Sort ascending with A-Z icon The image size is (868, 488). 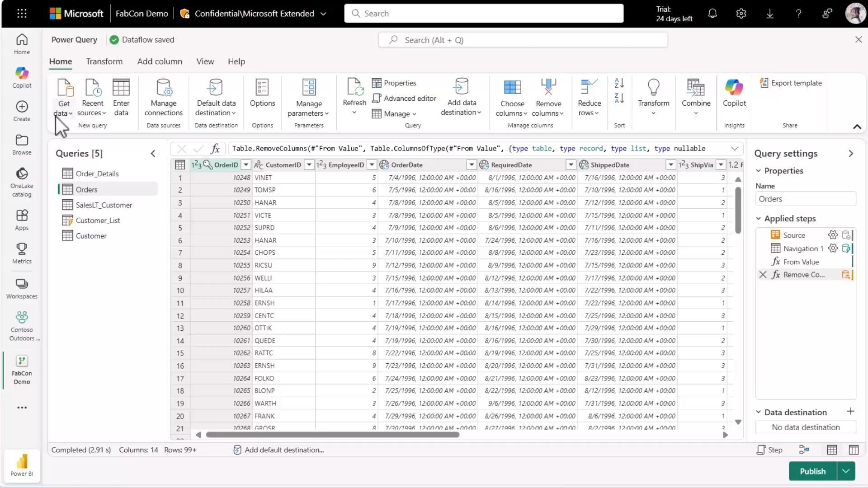[619, 83]
